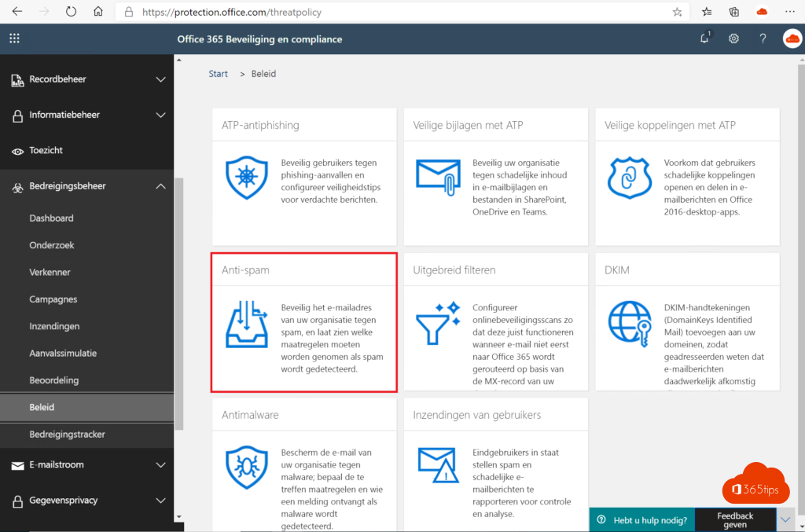Expand the Recordbeheer menu section
This screenshot has width=805, height=532.
[x=160, y=79]
